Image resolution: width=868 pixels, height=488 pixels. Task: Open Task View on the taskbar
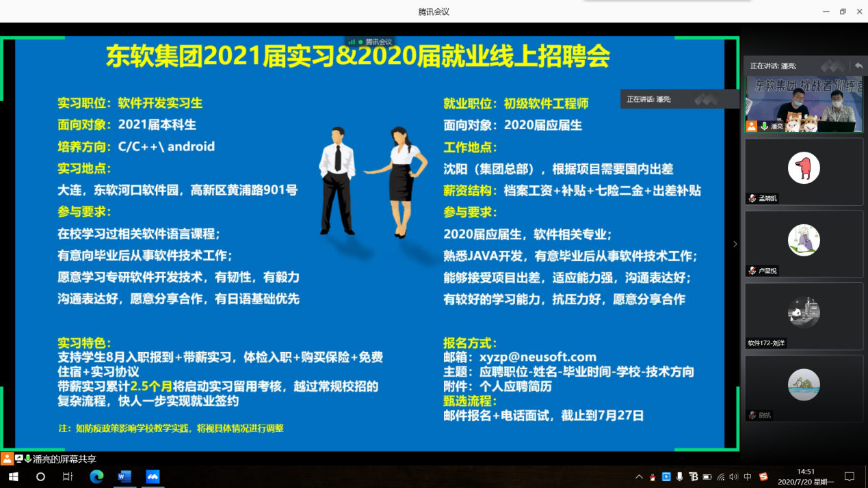click(68, 476)
